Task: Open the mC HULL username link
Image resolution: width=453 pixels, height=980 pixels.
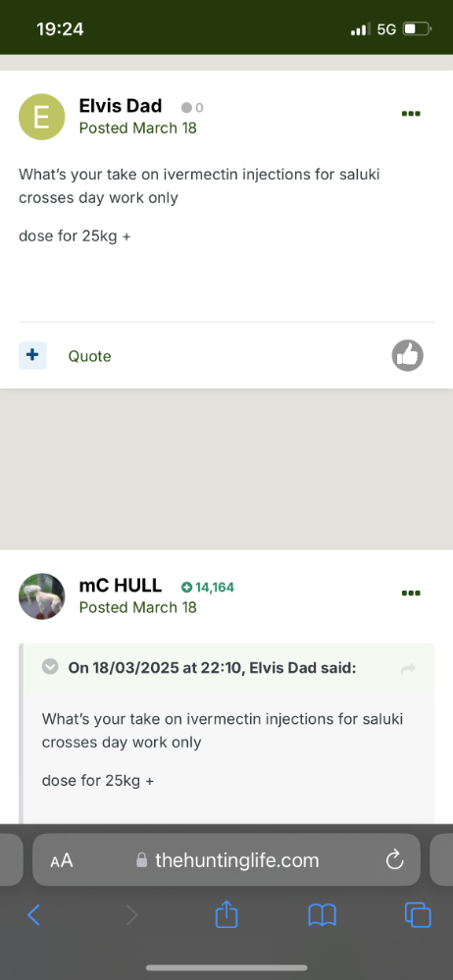Action: click(x=121, y=586)
